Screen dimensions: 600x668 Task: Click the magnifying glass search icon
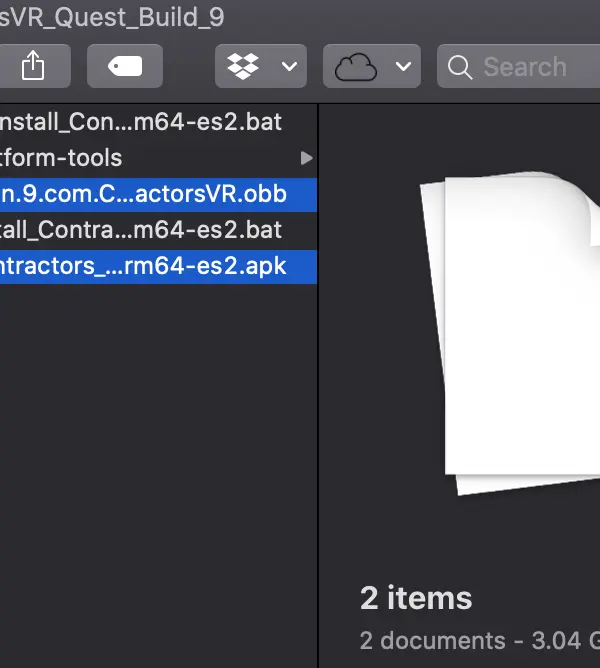pos(460,67)
